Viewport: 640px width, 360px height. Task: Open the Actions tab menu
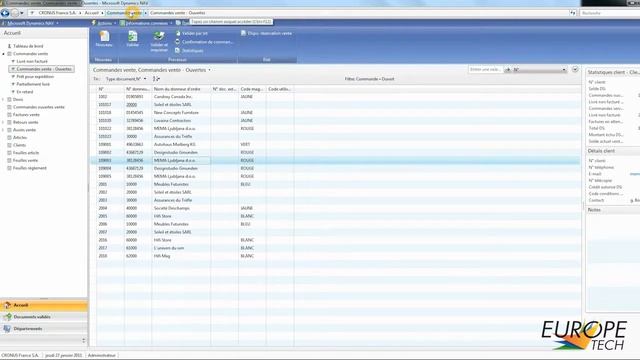(x=104, y=23)
